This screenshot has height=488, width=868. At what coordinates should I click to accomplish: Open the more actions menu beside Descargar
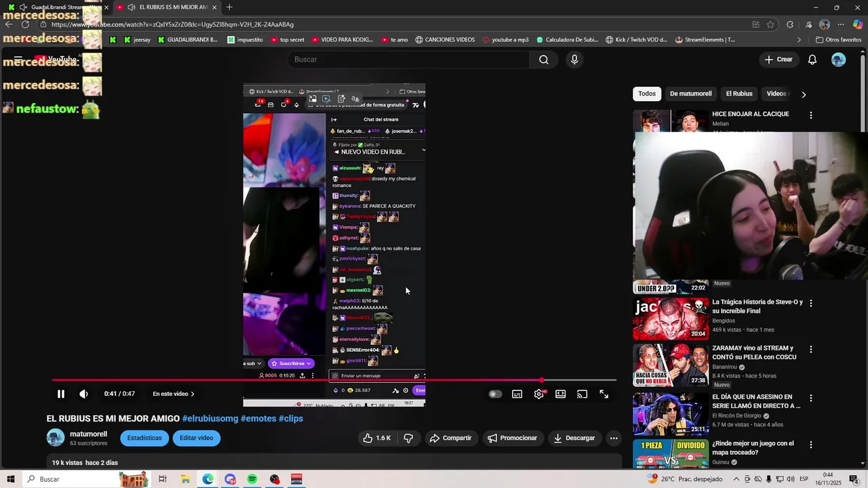[614, 438]
